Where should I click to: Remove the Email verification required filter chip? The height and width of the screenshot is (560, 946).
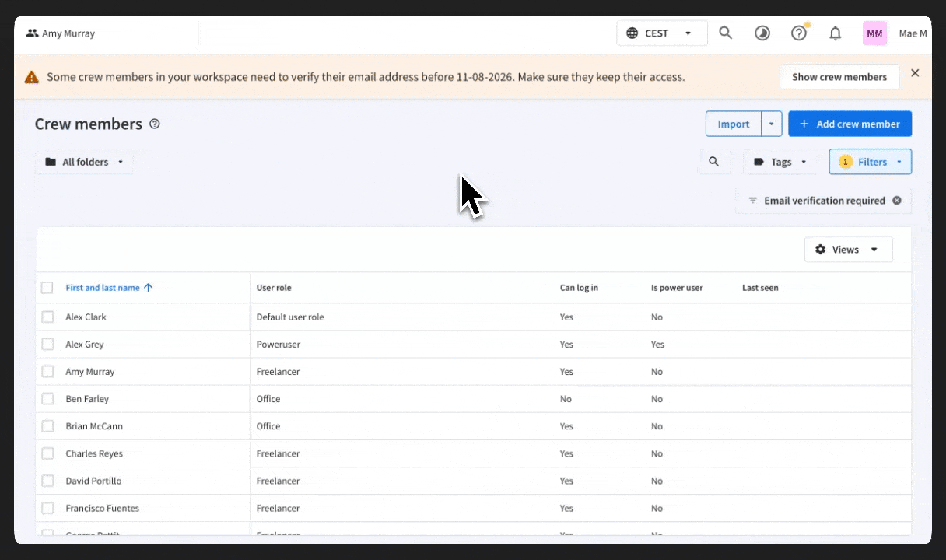pos(897,201)
